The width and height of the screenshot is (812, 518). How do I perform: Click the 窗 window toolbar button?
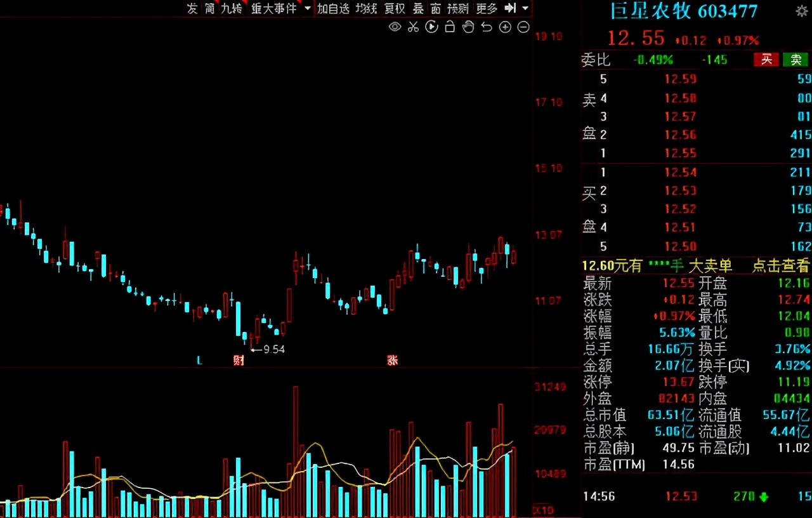(x=435, y=8)
